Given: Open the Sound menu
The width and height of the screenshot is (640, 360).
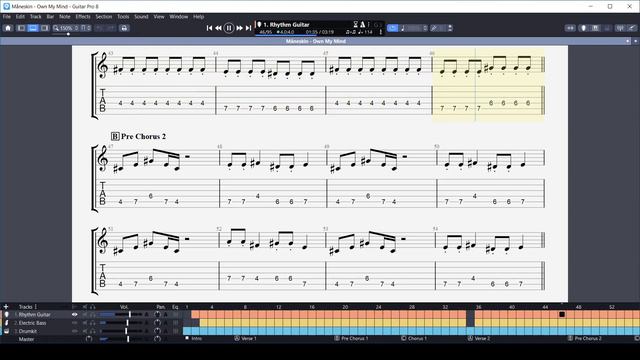Looking at the screenshot, I should coord(141,17).
